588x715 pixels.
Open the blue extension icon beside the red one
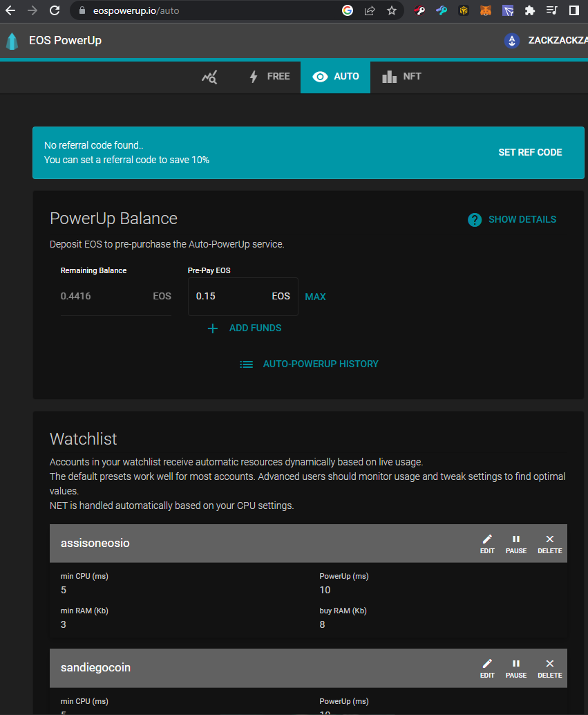442,10
